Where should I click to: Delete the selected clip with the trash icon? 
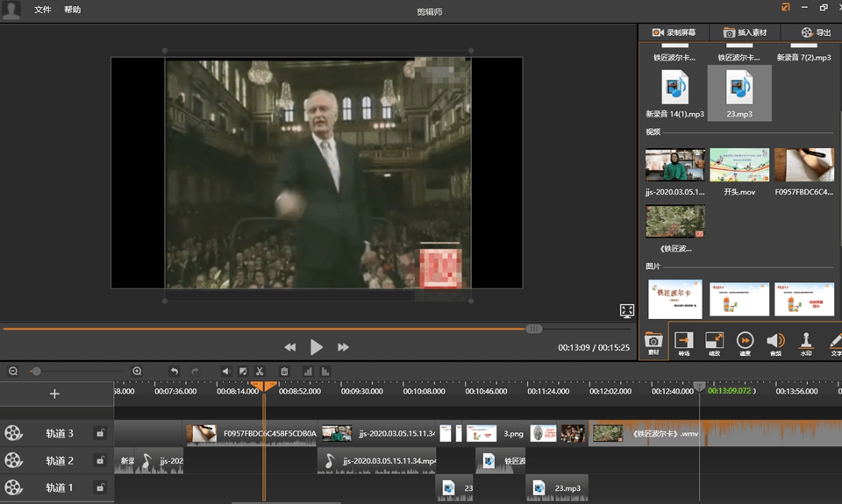tap(284, 371)
